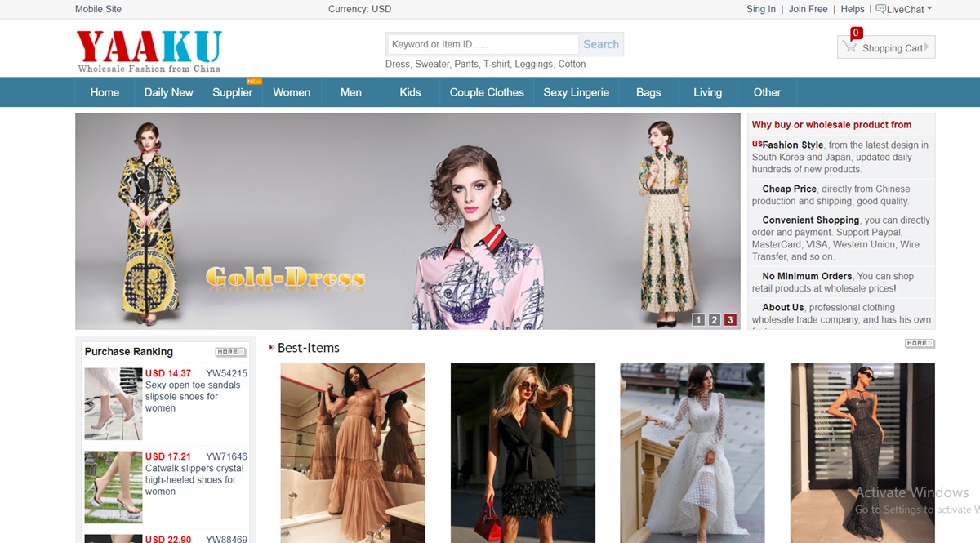The image size is (980, 543).
Task: Go to the Daily New tab
Action: point(168,92)
